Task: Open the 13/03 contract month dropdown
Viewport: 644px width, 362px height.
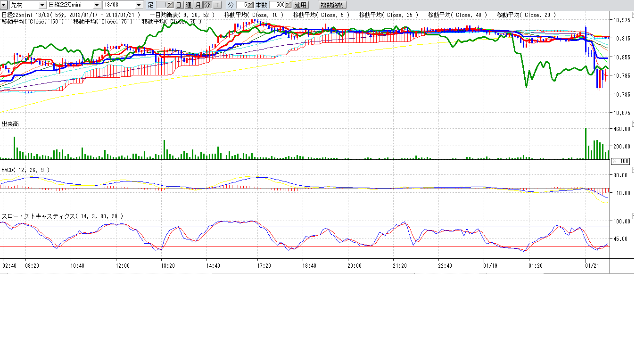Action: (139, 5)
